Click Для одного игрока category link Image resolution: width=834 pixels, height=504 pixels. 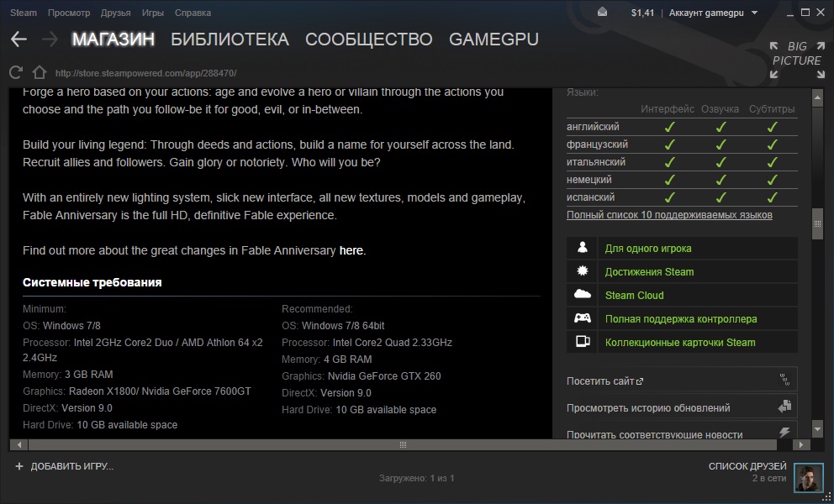[648, 249]
